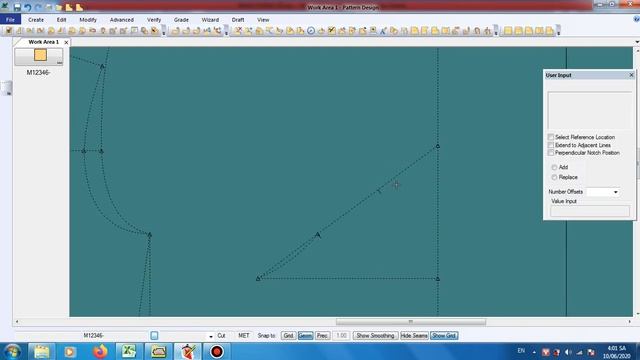Show hidden system tray icons arrow
The image size is (640, 360).
534,352
